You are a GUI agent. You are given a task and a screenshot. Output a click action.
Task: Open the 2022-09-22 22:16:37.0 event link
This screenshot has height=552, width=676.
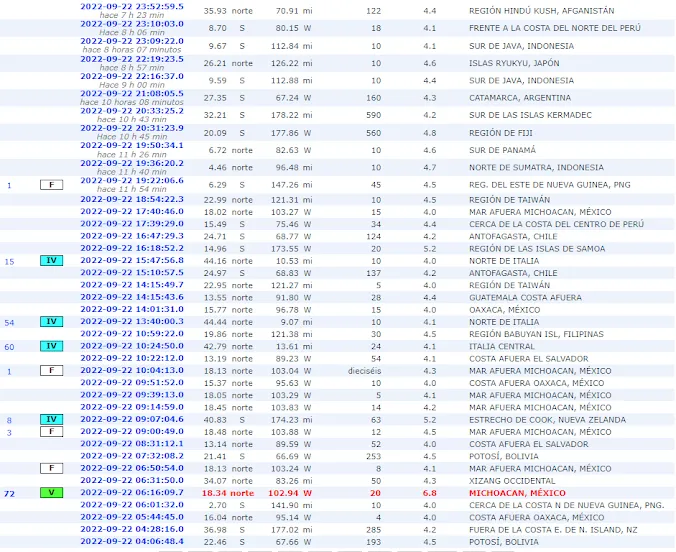click(132, 76)
